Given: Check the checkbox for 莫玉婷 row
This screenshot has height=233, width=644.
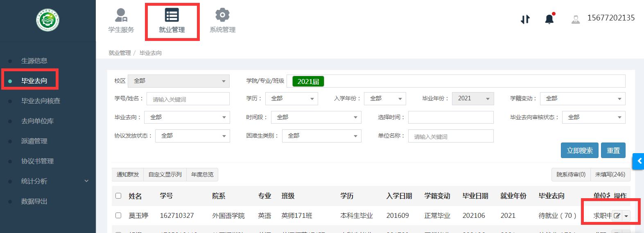Looking at the screenshot, I should (x=118, y=215).
